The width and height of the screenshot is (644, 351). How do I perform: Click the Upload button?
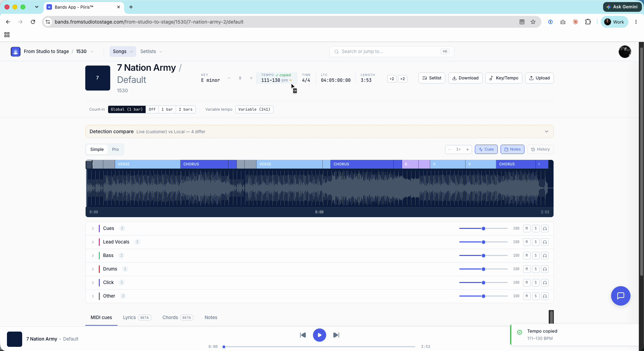pyautogui.click(x=539, y=78)
